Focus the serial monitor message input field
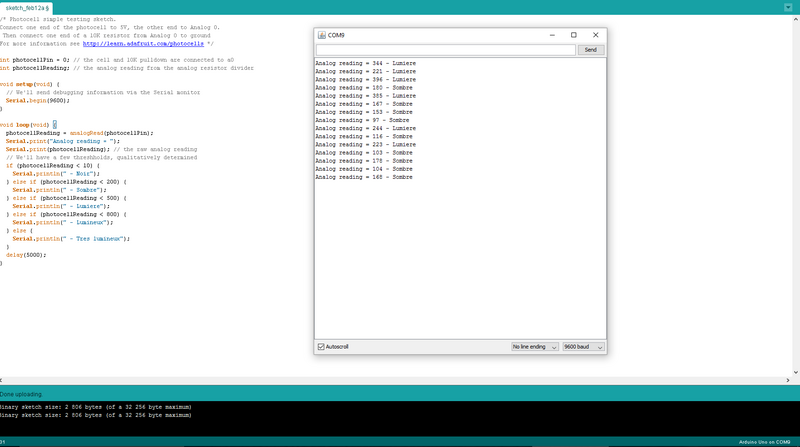Image resolution: width=800 pixels, height=447 pixels. click(446, 49)
